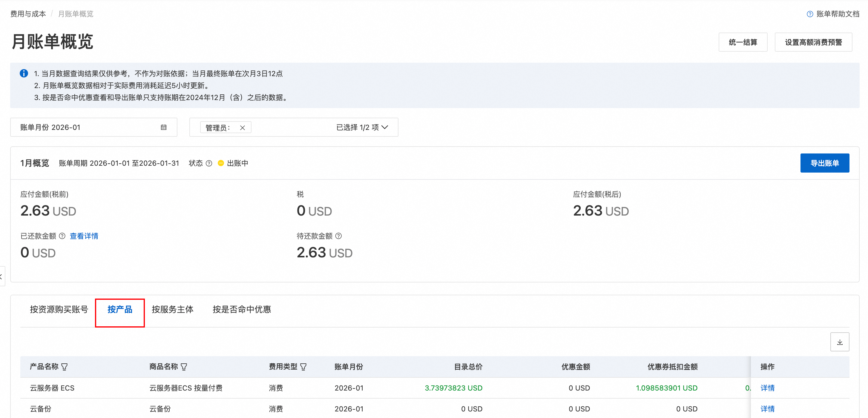Open 查看详情 link for repaid amount
The height and width of the screenshot is (418, 868).
(x=84, y=236)
